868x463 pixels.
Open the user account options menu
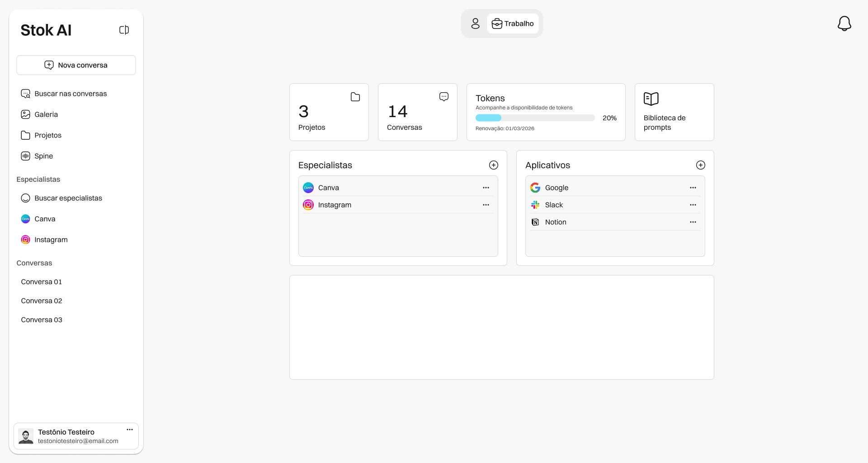pos(130,430)
